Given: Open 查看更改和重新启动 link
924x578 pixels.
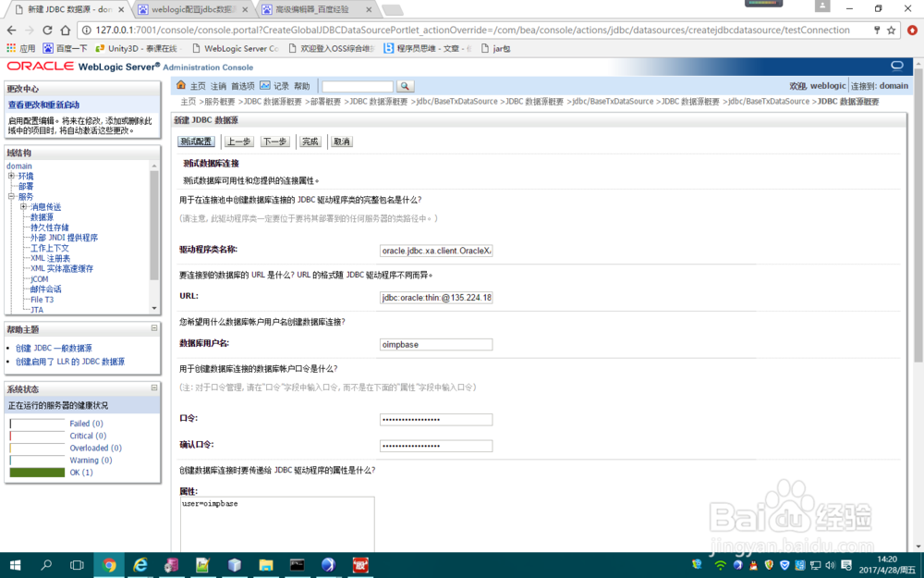Looking at the screenshot, I should click(x=43, y=105).
